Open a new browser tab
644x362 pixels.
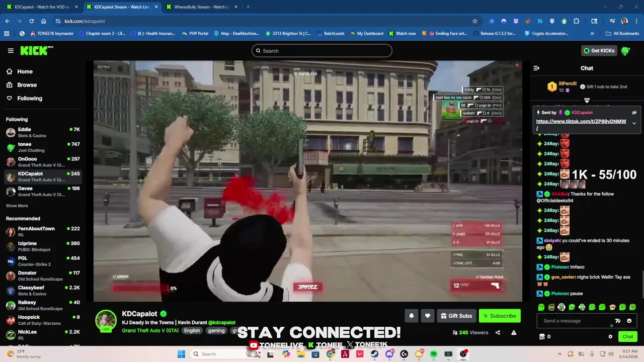(x=248, y=7)
